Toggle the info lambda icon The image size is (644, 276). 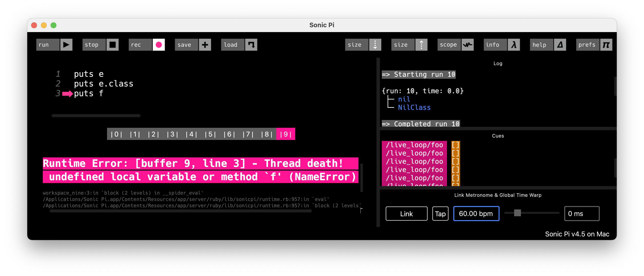(513, 45)
